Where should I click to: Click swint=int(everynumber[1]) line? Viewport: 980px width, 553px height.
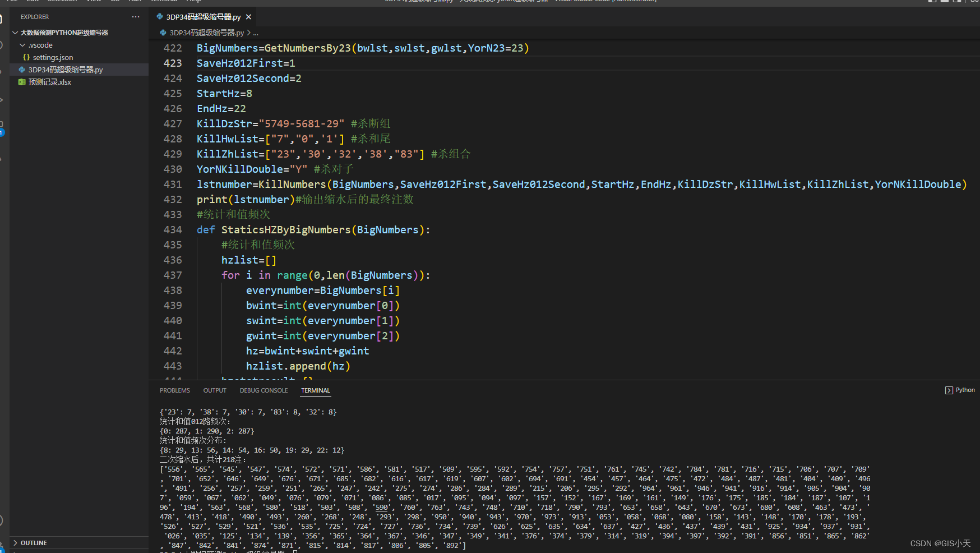pos(323,321)
